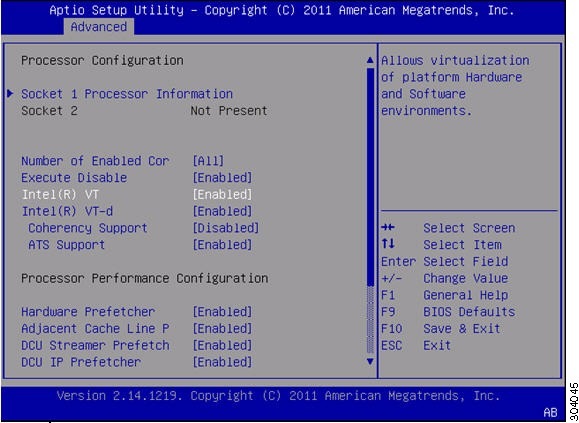Select the Advanced tab
579x423 pixels.
[x=99, y=27]
